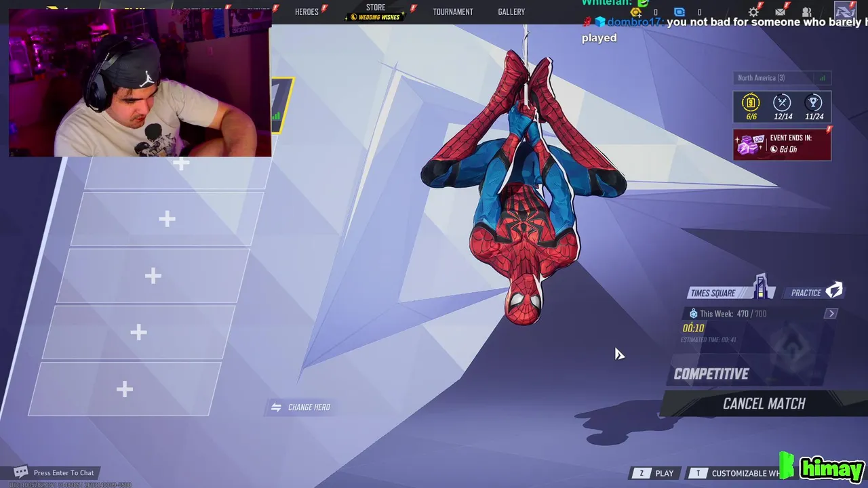Open the Times Square button
The image size is (868, 488).
click(731, 292)
